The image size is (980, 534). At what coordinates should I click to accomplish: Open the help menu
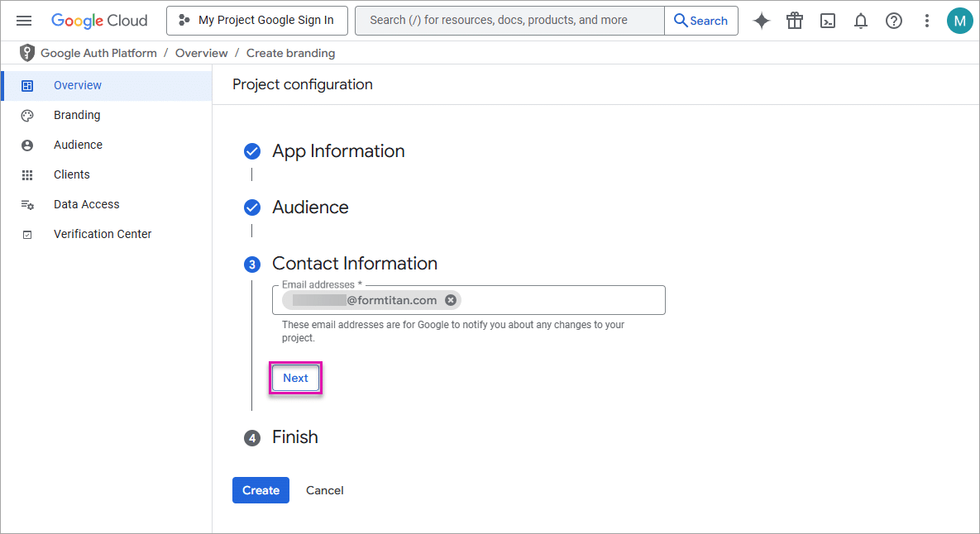click(x=893, y=20)
